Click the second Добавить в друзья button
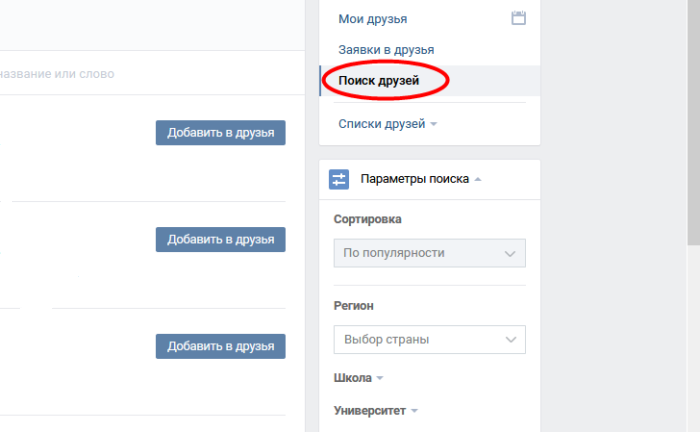Screen dimensions: 700x432 click(221, 240)
